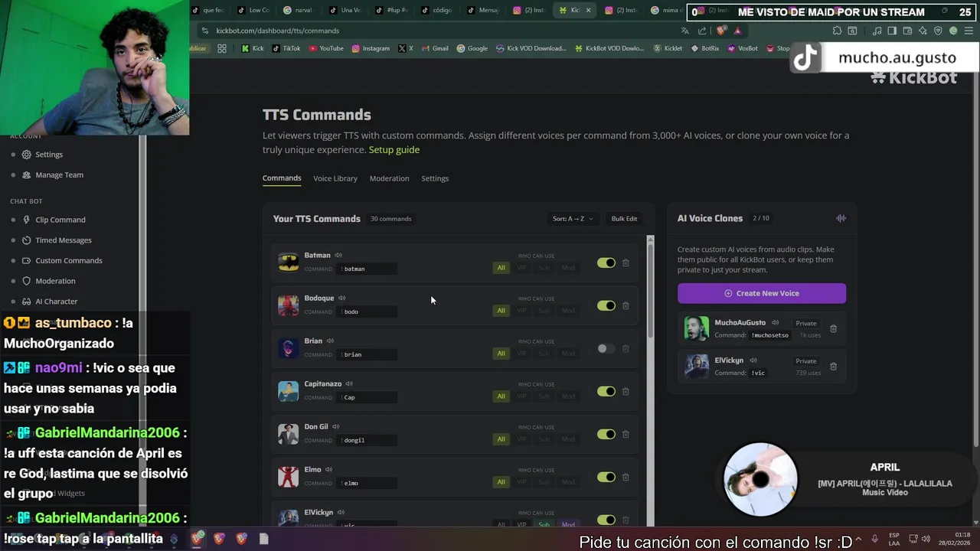Open the BotRix bookmark
The image size is (980, 551).
click(x=705, y=48)
